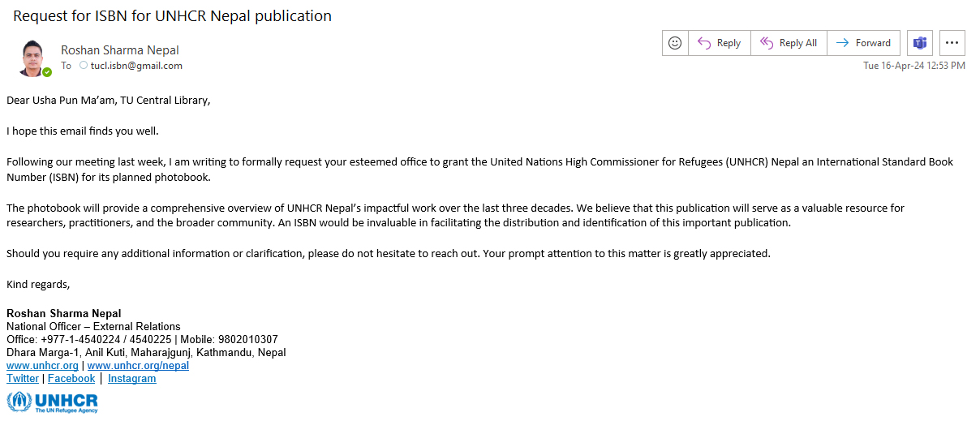Open the www.unhcr.org/nepal link
The height and width of the screenshot is (434, 980).
138,366
